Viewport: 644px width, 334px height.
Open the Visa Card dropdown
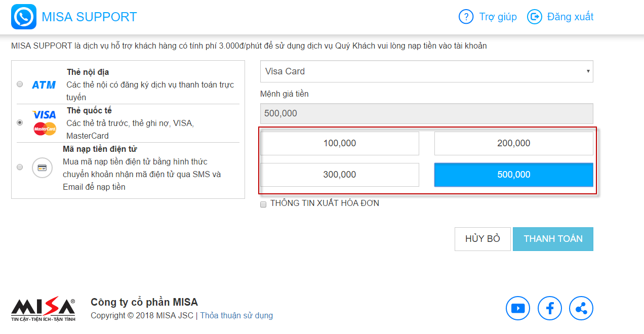[x=427, y=71]
